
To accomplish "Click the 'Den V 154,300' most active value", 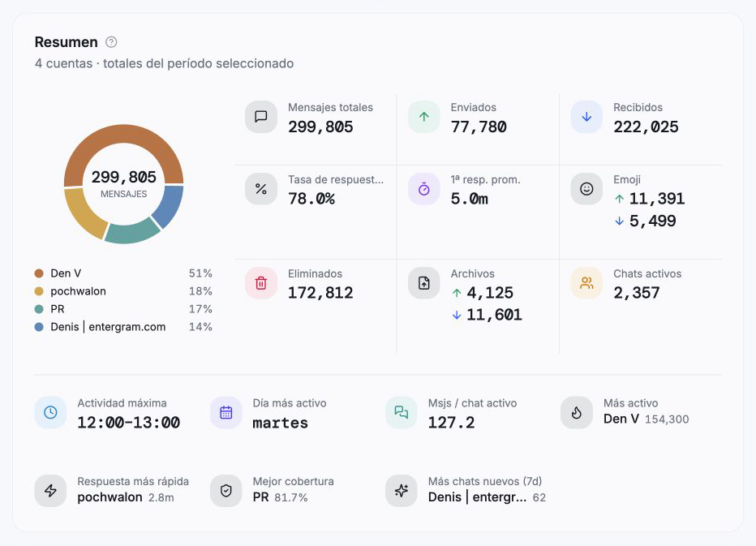I will [646, 419].
